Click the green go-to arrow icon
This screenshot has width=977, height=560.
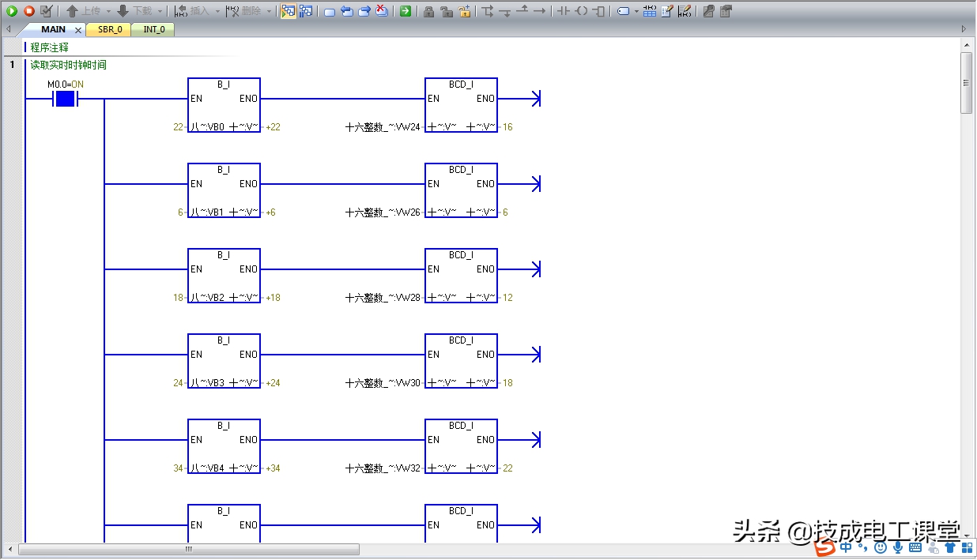point(406,11)
